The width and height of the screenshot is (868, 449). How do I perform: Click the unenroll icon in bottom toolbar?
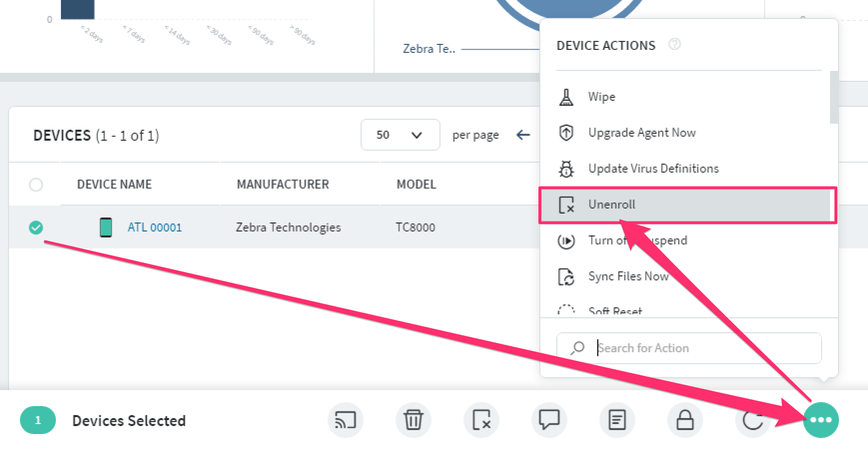[x=481, y=420]
